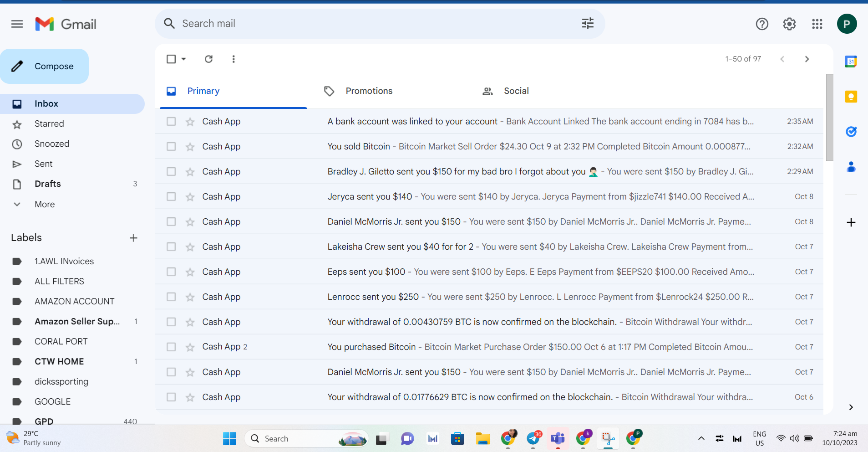The image size is (868, 452).
Task: Open the '1.AWL INvoices' label
Action: point(64,262)
